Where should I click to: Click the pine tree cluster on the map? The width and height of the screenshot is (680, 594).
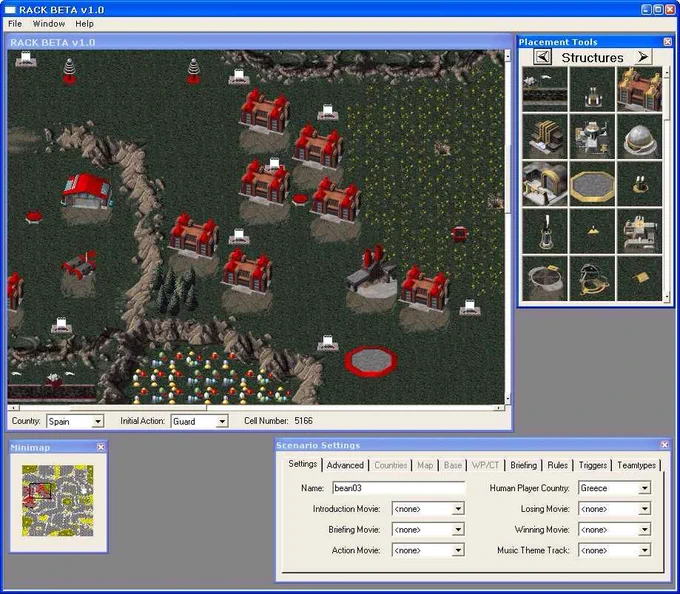click(x=174, y=288)
